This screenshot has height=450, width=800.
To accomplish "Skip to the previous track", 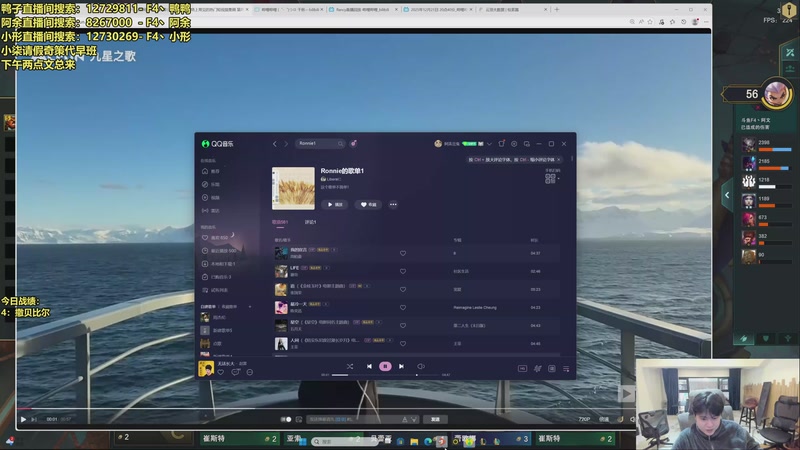I will [369, 366].
